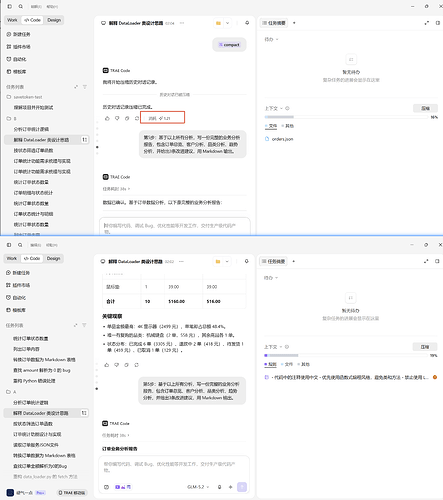Click the expand icon beside 任务列表 in upper window

[x=76, y=87]
